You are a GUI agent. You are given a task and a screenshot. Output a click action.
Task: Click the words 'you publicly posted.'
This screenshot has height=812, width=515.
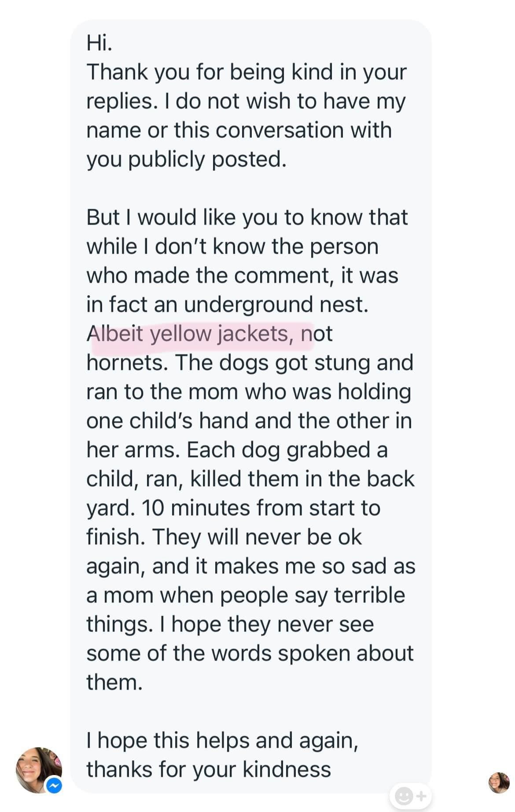click(x=187, y=159)
